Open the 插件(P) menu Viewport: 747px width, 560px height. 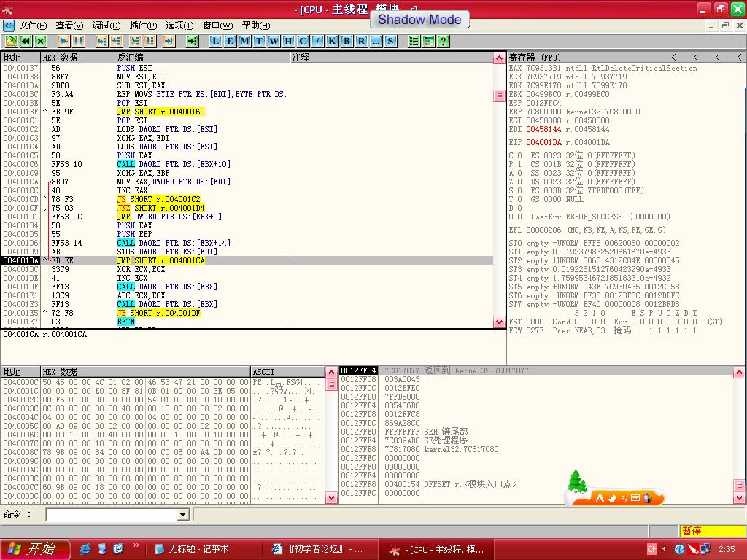click(143, 26)
